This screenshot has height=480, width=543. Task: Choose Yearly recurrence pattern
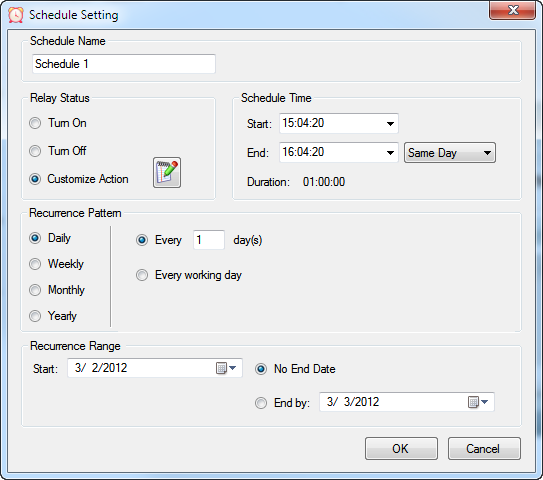35,316
